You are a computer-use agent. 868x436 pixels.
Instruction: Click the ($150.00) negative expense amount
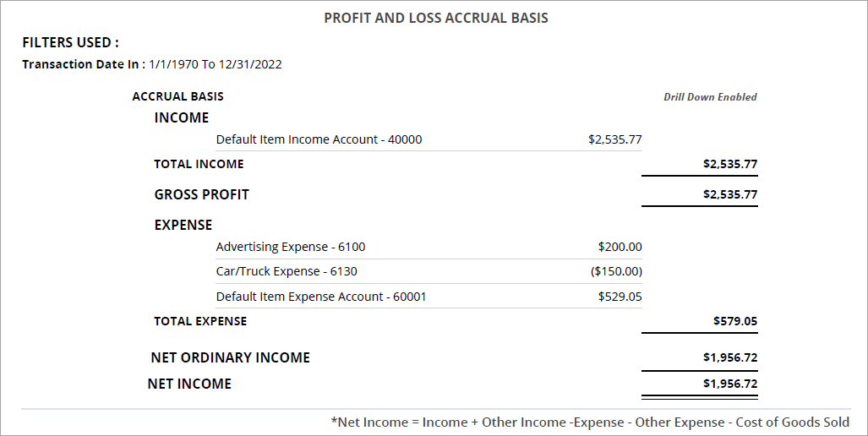tap(616, 271)
